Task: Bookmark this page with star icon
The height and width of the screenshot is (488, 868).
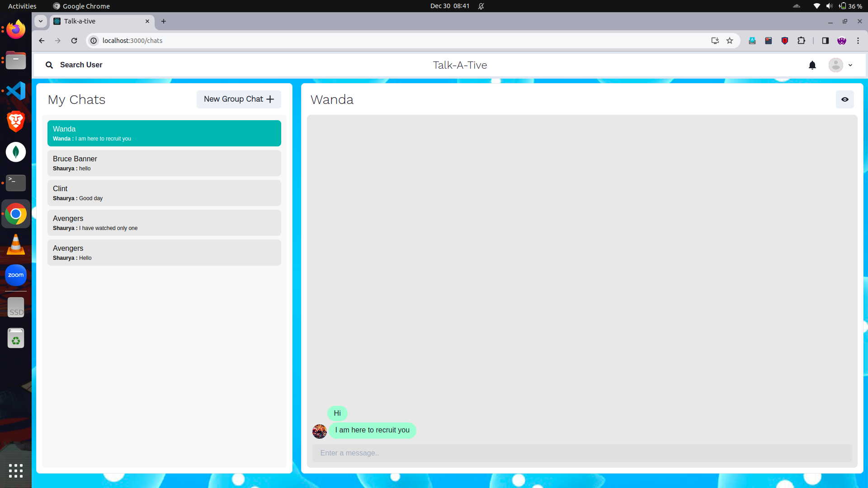Action: (x=730, y=41)
